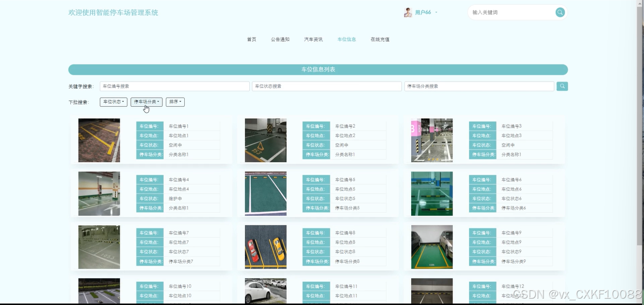Focus the 停车场分类搜索 input field
The image size is (644, 305).
coord(479,86)
